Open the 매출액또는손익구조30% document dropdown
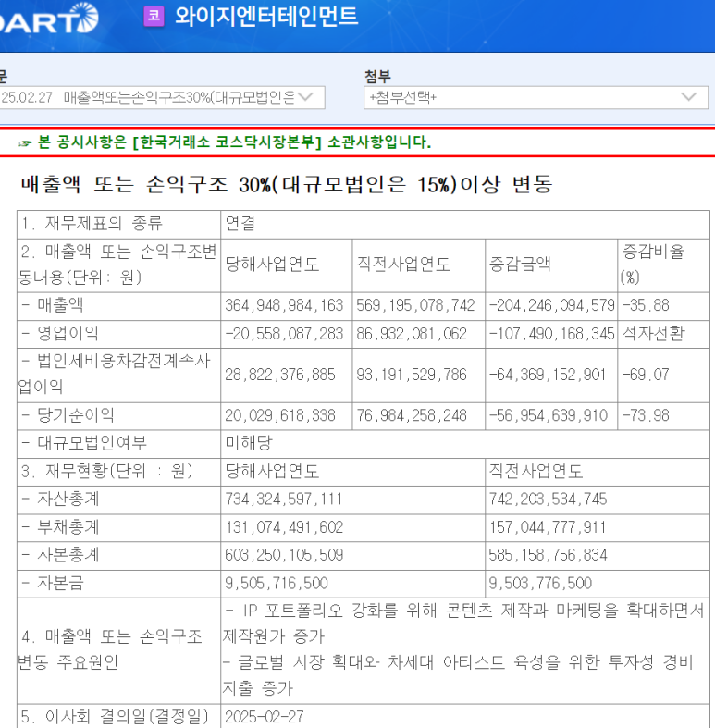The height and width of the screenshot is (728, 715). click(162, 97)
